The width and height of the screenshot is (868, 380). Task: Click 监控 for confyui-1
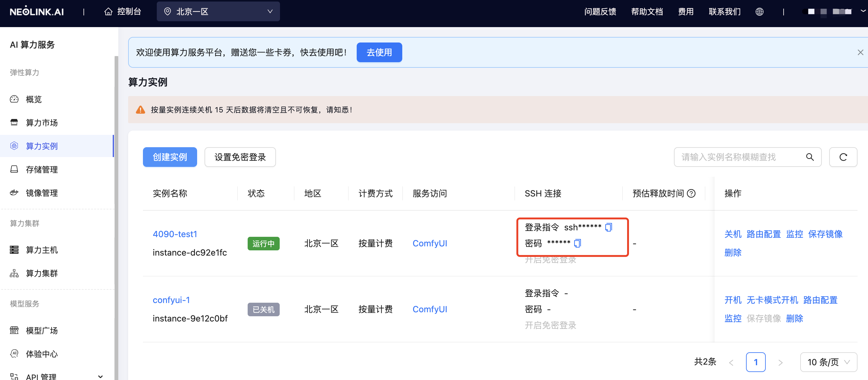733,318
